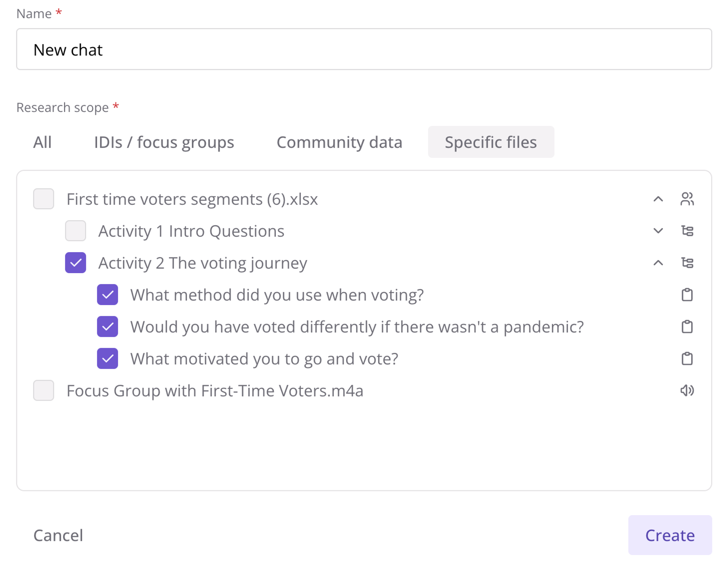Click the audio speaker icon for Focus Group m4a
The height and width of the screenshot is (570, 728).
click(687, 391)
